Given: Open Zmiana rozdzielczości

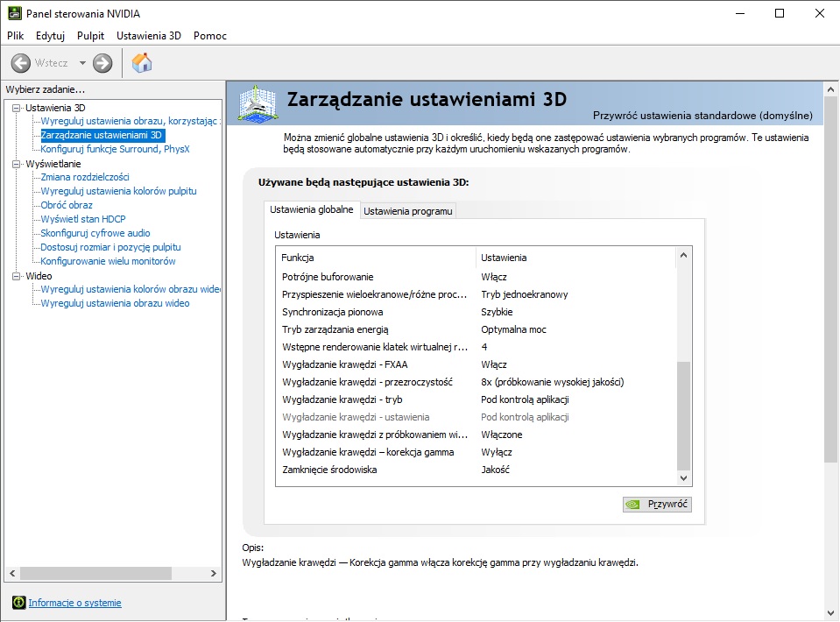Looking at the screenshot, I should (85, 177).
